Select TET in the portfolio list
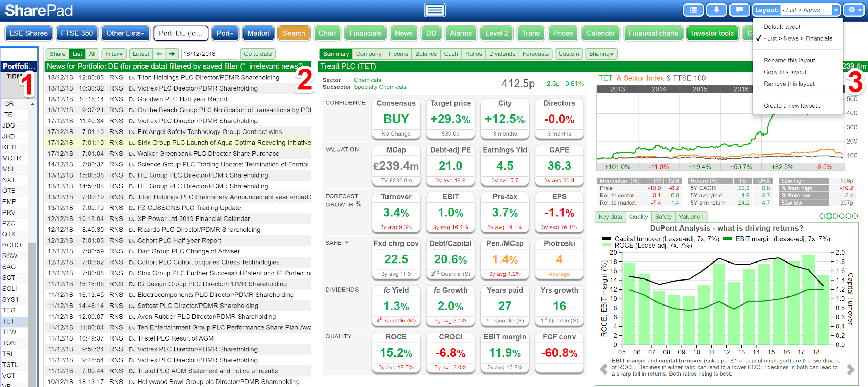Viewport: 868px width, 387px height. 14,321
